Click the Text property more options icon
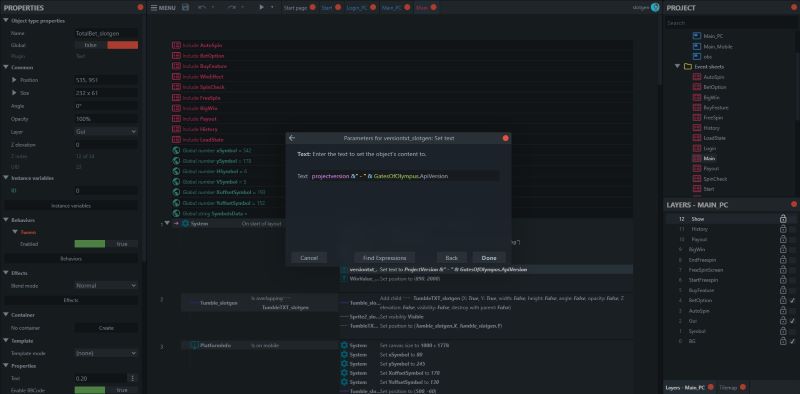The image size is (800, 394). point(133,378)
